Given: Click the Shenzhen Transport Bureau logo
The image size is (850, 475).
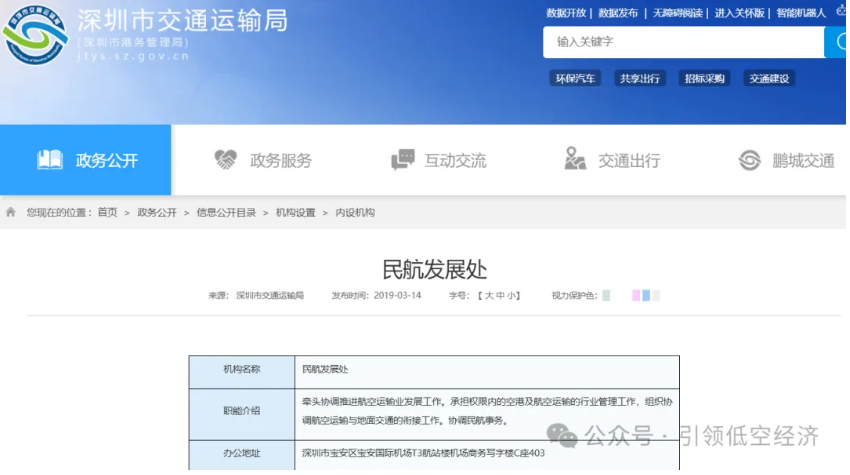Looking at the screenshot, I should (37, 38).
